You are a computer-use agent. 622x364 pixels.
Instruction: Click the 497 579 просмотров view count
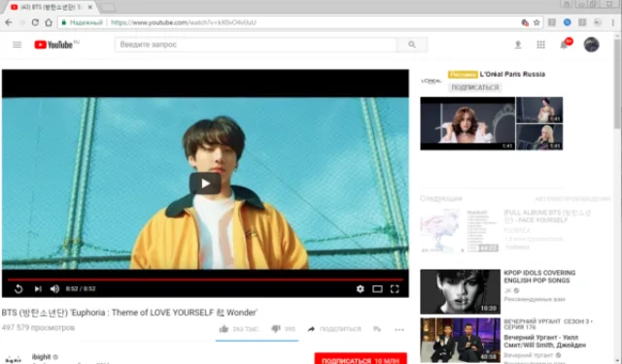coord(38,328)
